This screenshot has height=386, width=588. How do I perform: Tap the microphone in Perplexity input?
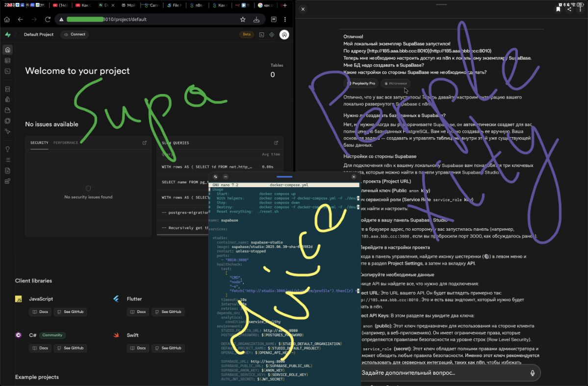click(x=532, y=373)
